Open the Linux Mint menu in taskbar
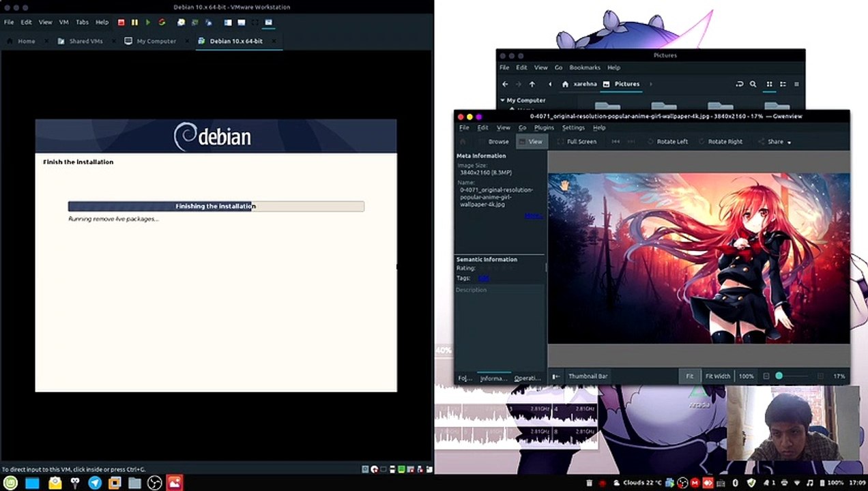868x491 pixels. (x=10, y=483)
